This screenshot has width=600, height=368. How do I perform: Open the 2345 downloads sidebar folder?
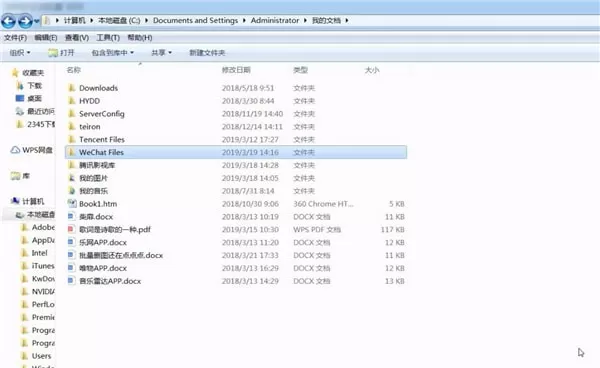[41, 124]
